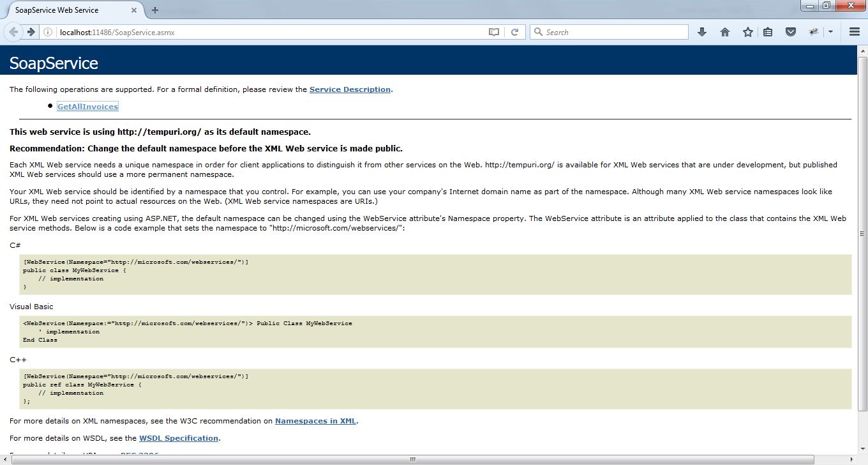The width and height of the screenshot is (868, 465).
Task: Open a new tab with the plus button
Action: [155, 10]
